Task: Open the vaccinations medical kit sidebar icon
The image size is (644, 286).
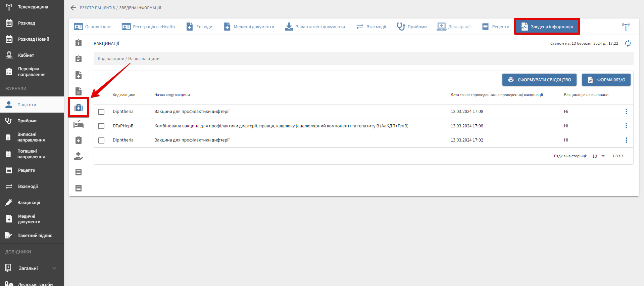Action: 79,108
